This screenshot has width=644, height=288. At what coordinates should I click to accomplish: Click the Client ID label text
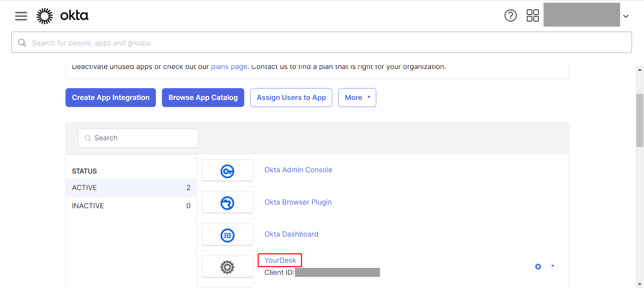[x=280, y=273]
